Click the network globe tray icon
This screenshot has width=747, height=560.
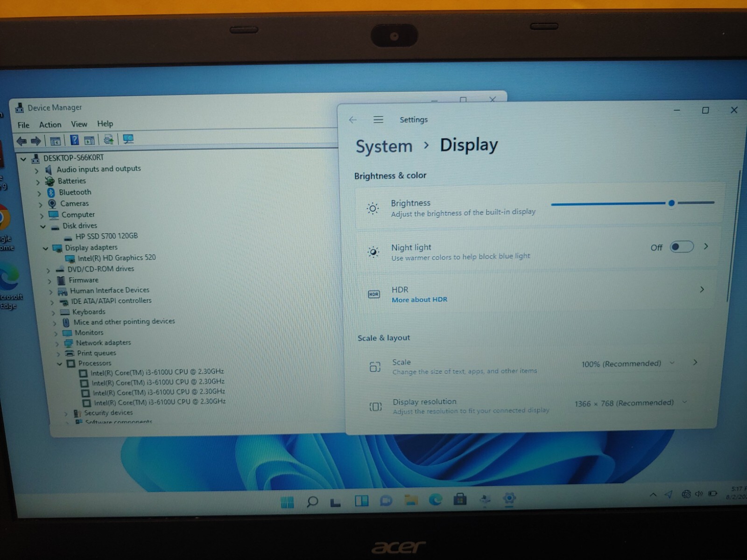tap(686, 494)
